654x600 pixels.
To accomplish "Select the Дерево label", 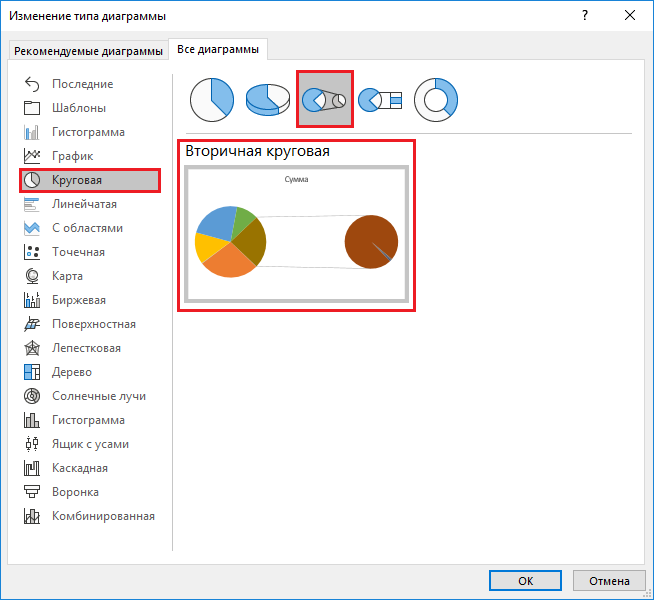I will pyautogui.click(x=72, y=372).
